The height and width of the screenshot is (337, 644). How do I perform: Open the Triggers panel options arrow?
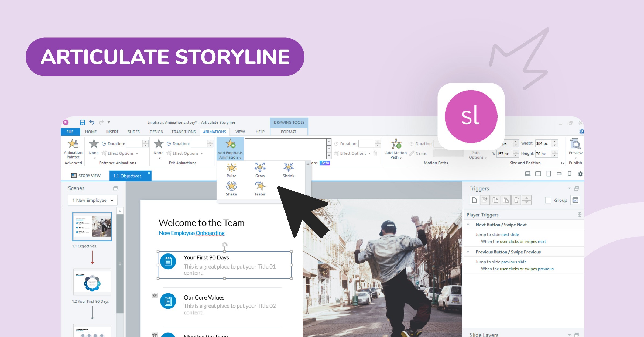(x=569, y=188)
